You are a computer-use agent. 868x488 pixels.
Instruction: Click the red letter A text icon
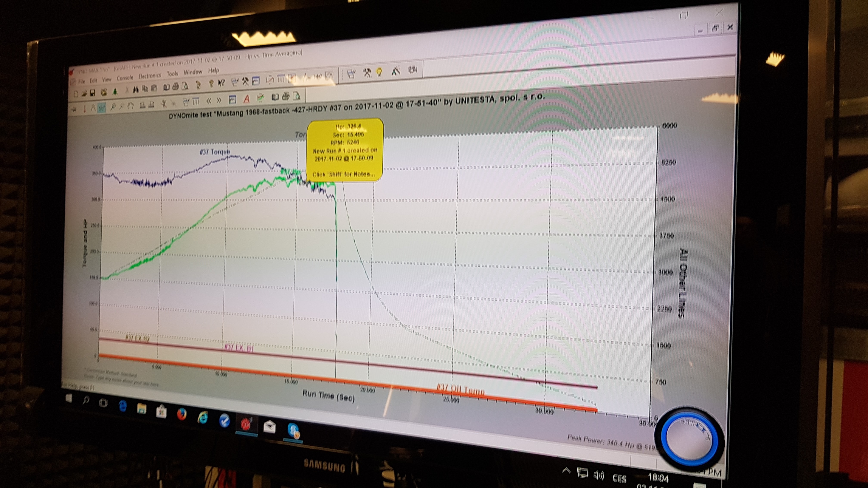[247, 99]
